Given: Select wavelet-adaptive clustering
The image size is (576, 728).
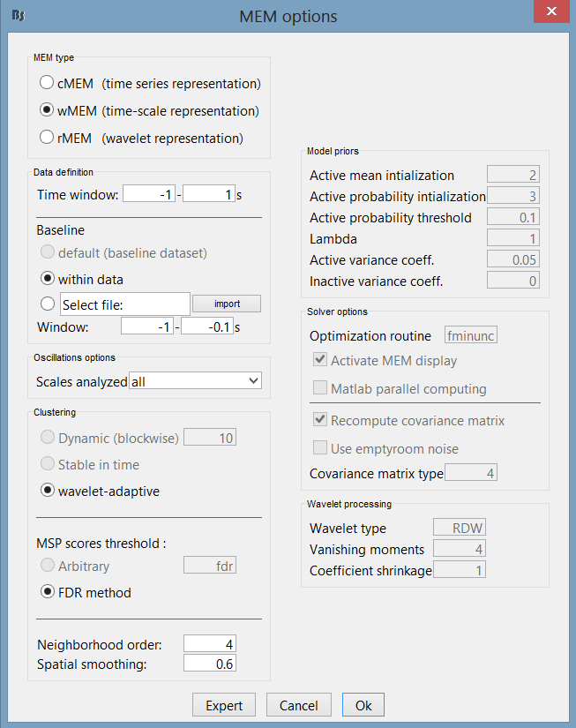Looking at the screenshot, I should [47, 491].
